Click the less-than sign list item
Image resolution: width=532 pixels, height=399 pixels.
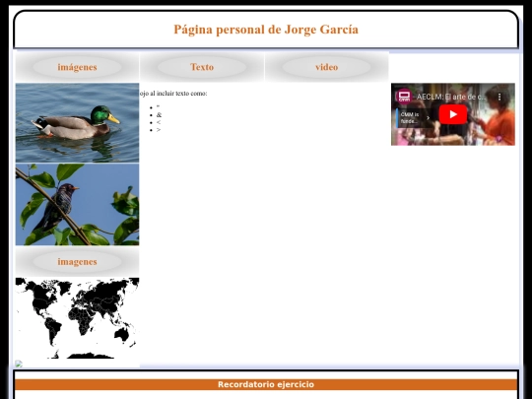click(x=159, y=122)
